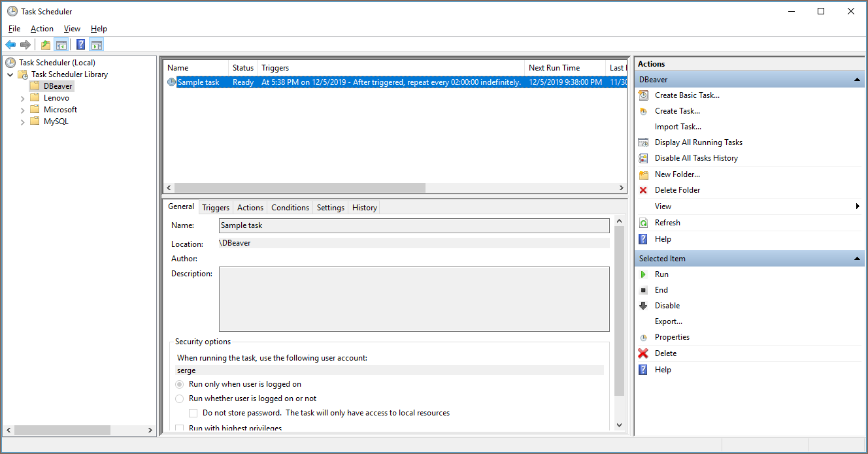The width and height of the screenshot is (868, 454).
Task: Select 'Run whether user is logged on or not'
Action: (x=180, y=398)
